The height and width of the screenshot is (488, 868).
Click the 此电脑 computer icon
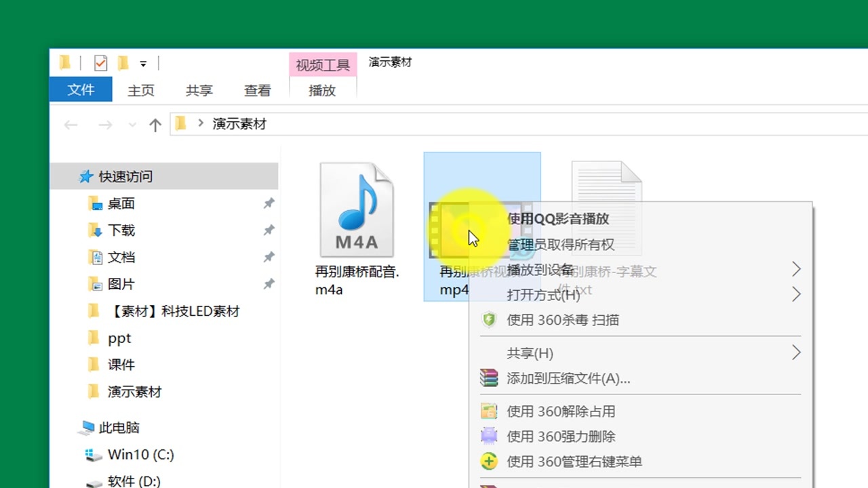[87, 428]
